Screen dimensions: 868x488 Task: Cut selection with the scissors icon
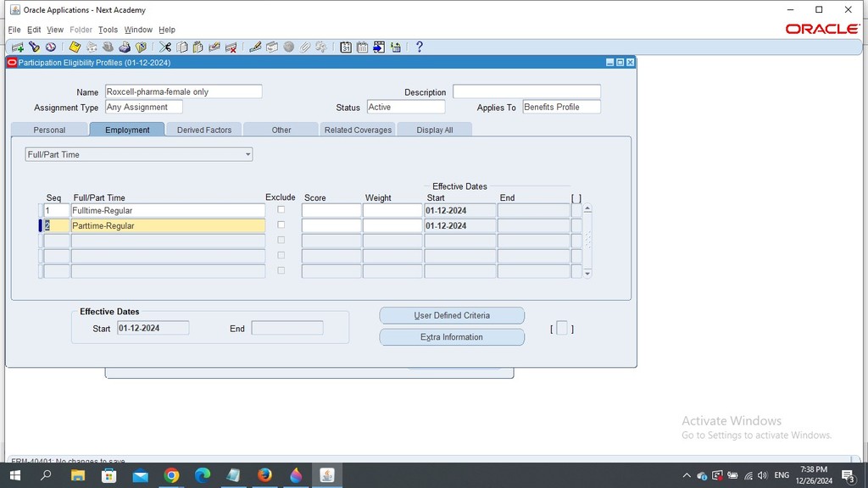[165, 47]
